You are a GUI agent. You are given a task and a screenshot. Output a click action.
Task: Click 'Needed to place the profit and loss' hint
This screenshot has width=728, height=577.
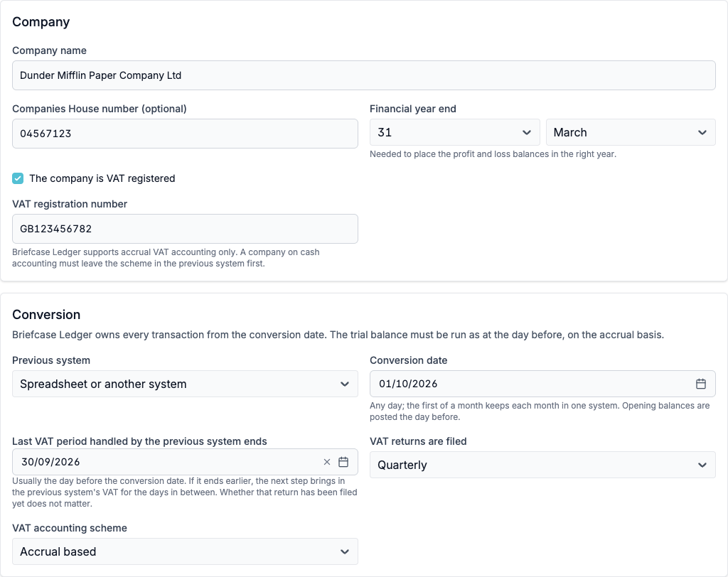click(493, 154)
